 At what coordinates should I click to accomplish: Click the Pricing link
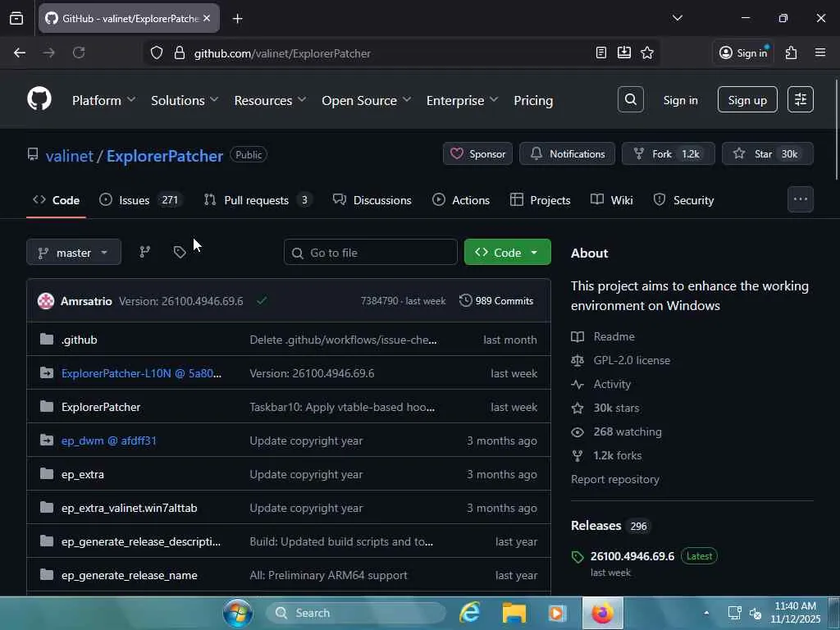(533, 100)
